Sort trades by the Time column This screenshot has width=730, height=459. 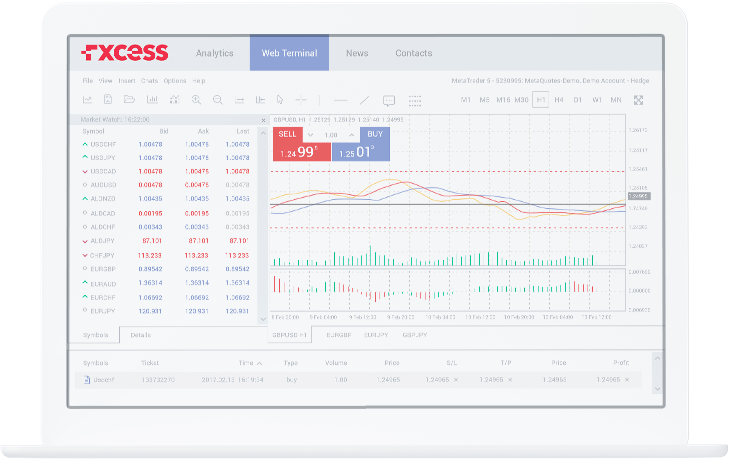246,362
